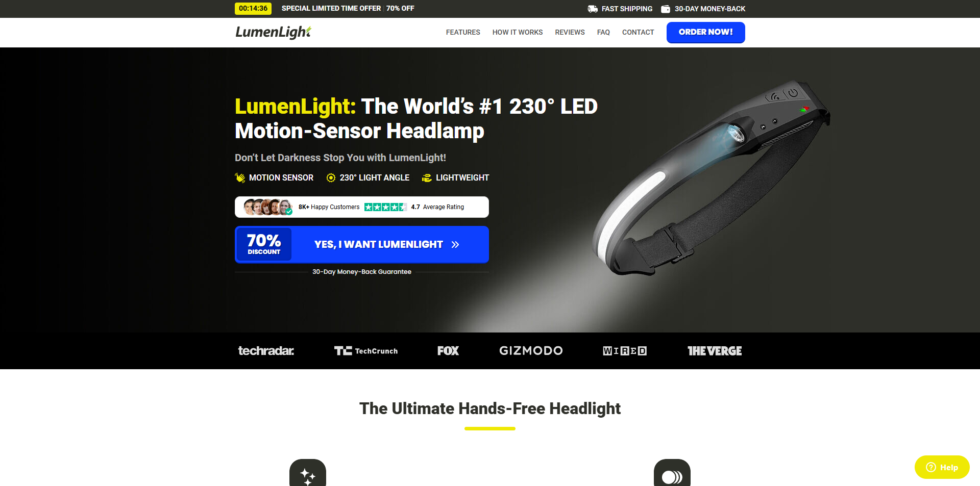Image resolution: width=980 pixels, height=486 pixels.
Task: Select the FAQ navigation link
Action: coord(603,32)
